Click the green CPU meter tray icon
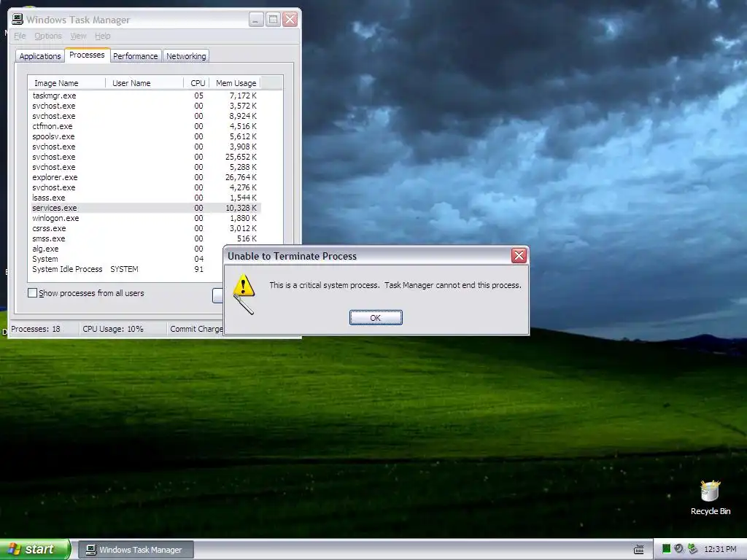This screenshot has height=560, width=747. pyautogui.click(x=666, y=549)
